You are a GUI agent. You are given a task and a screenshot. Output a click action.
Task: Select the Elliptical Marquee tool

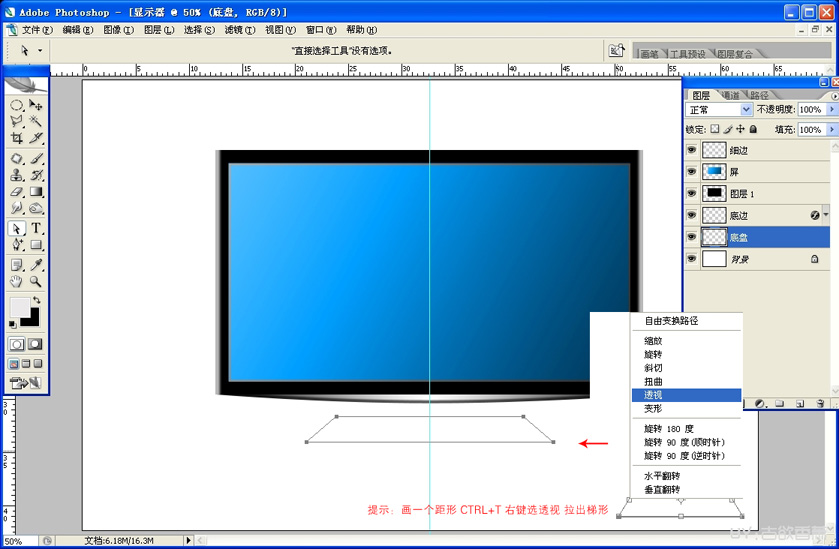(17, 105)
